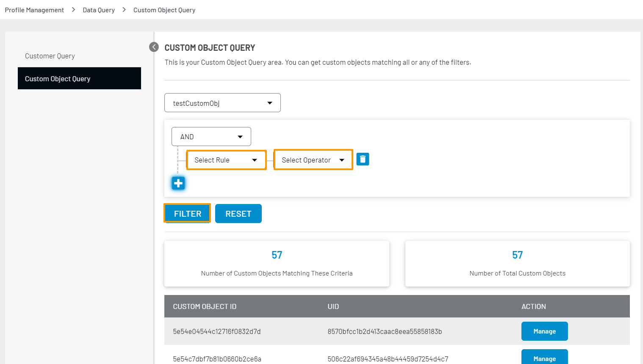Click the UID column header

click(333, 306)
